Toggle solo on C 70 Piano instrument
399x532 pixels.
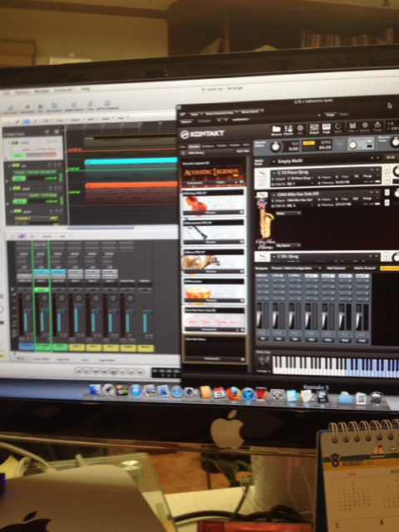[x=387, y=170]
